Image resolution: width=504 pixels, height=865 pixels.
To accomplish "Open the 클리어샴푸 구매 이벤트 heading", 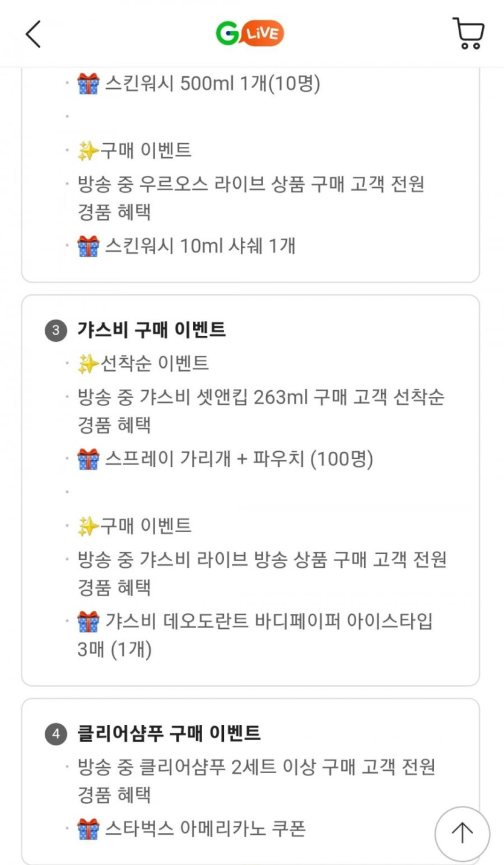I will coord(169,733).
